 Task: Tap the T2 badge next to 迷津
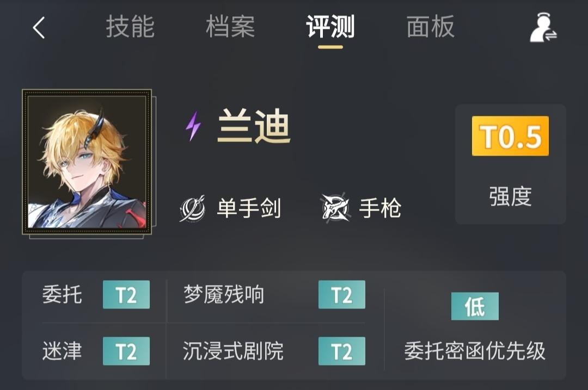126,351
